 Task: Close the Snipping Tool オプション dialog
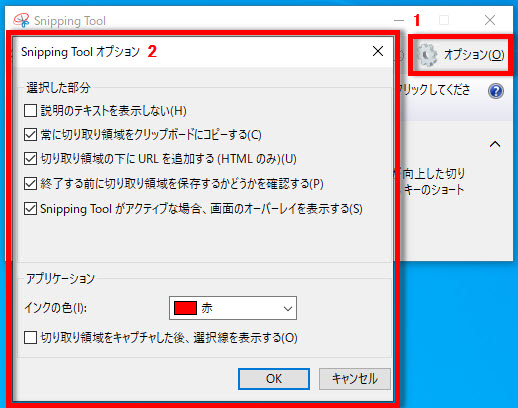click(x=378, y=51)
